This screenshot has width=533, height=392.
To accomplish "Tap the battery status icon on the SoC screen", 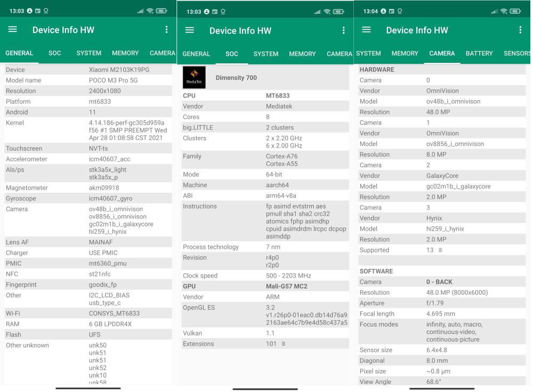I will point(338,12).
